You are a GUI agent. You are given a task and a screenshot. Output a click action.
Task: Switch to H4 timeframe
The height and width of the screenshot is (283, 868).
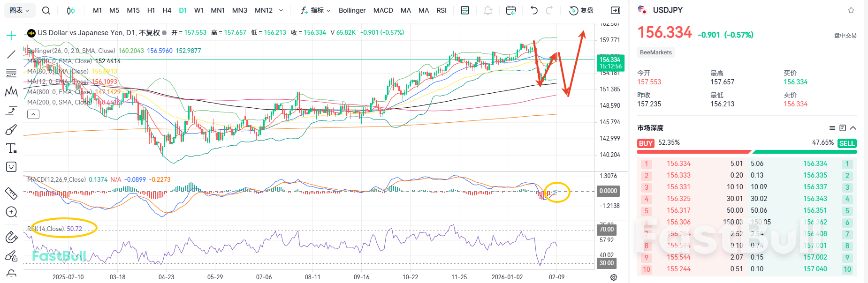167,10
